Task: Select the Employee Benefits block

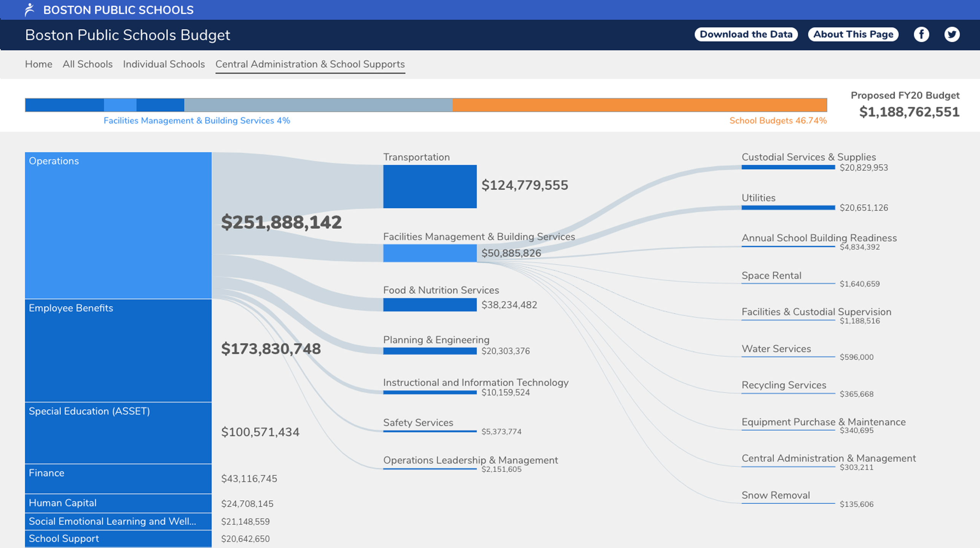Action: pyautogui.click(x=118, y=350)
